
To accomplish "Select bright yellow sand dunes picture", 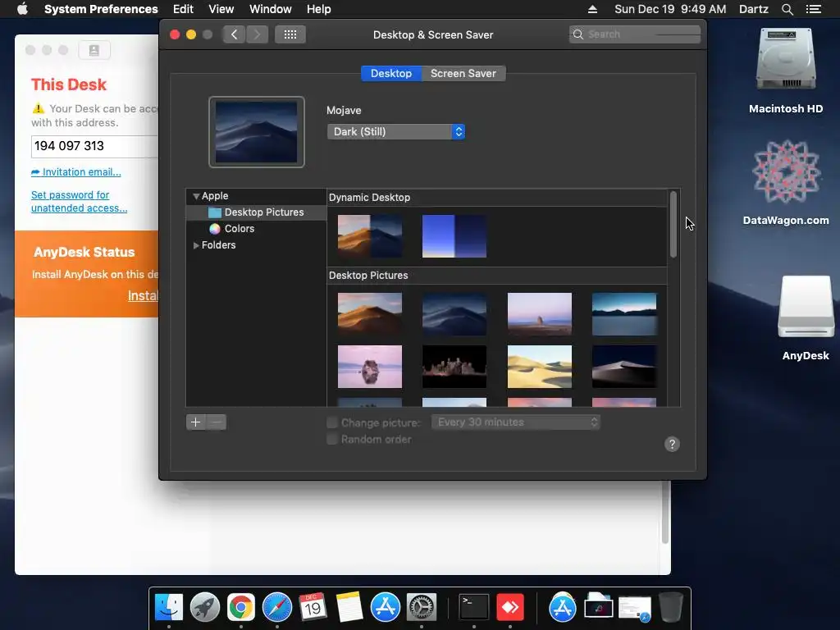I will pyautogui.click(x=540, y=367).
